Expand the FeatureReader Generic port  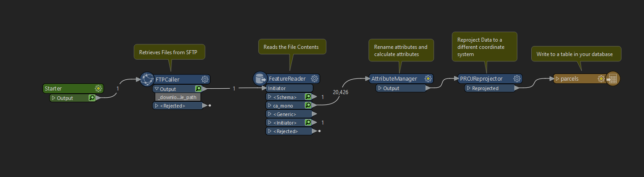coord(270,114)
